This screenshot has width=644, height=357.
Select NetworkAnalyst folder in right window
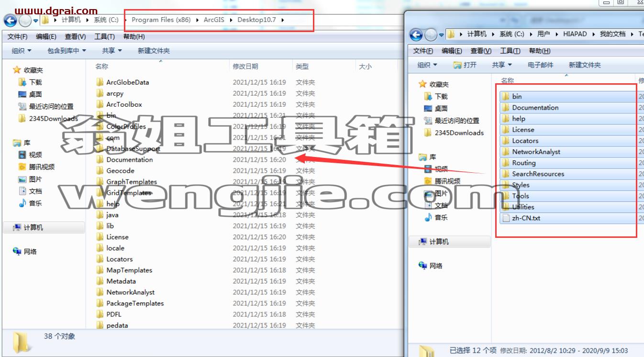point(569,152)
